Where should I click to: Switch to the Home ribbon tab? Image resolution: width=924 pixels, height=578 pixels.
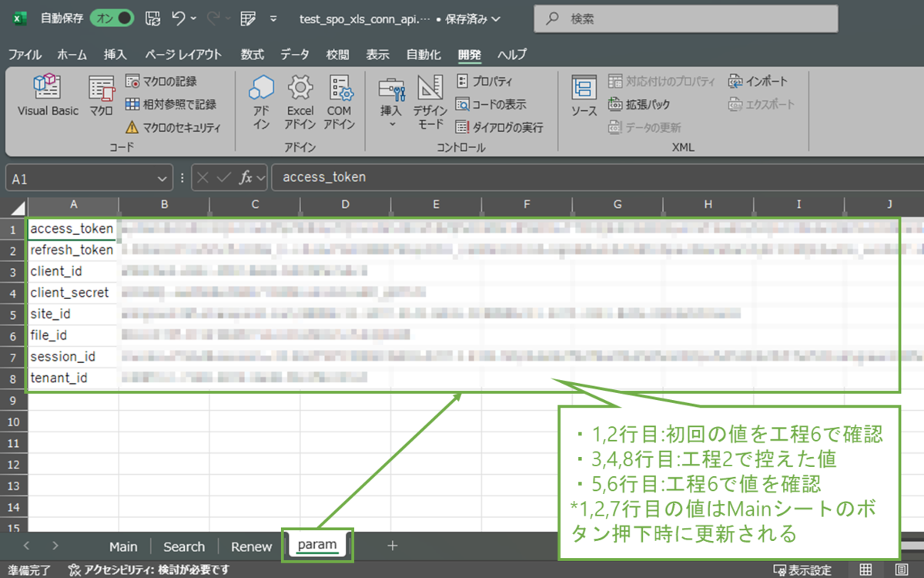[x=72, y=55]
